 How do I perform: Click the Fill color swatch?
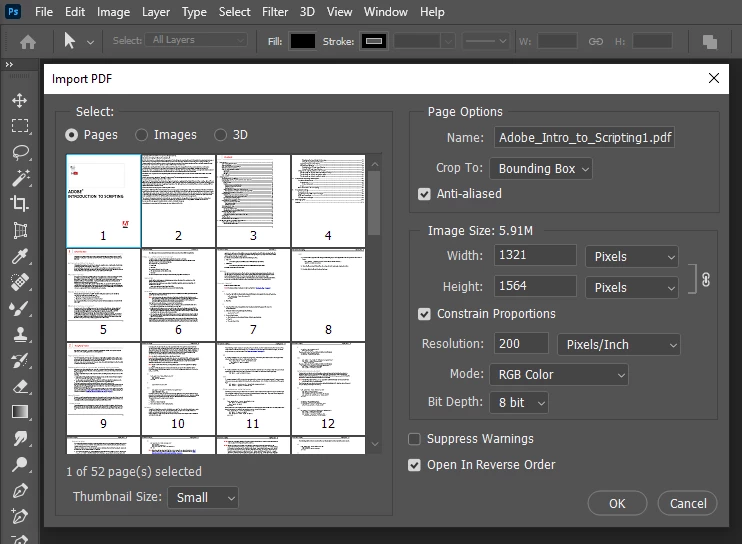302,42
